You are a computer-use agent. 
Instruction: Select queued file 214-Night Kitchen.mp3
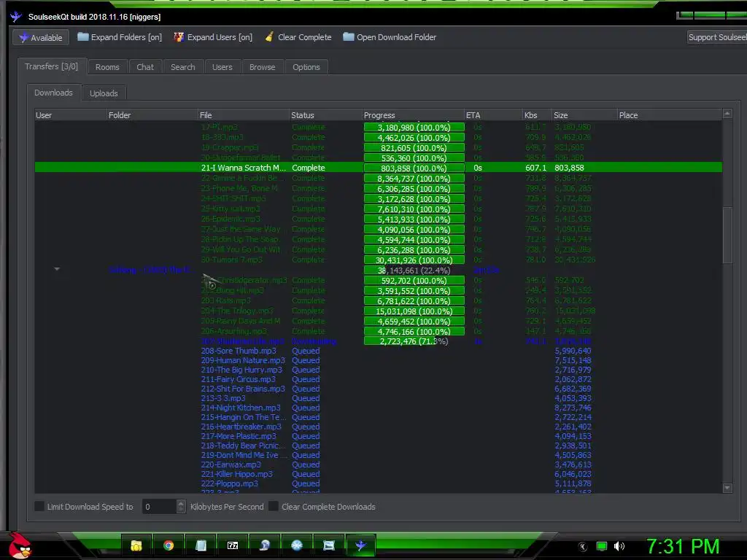tap(241, 408)
